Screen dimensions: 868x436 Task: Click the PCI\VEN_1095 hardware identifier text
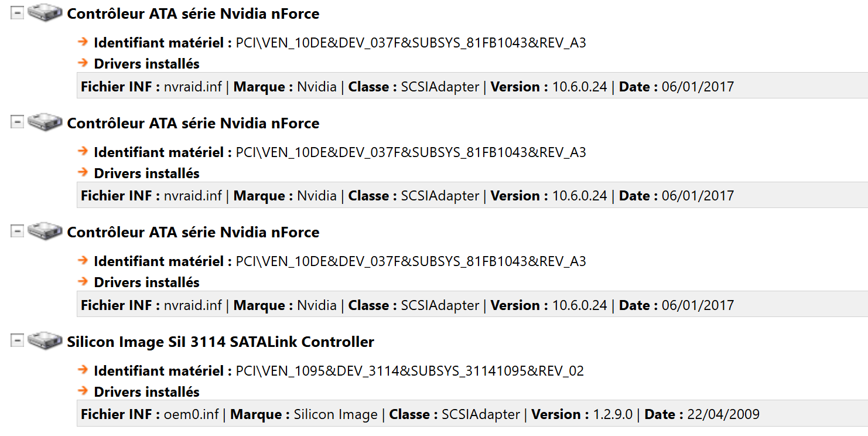pyautogui.click(x=409, y=371)
